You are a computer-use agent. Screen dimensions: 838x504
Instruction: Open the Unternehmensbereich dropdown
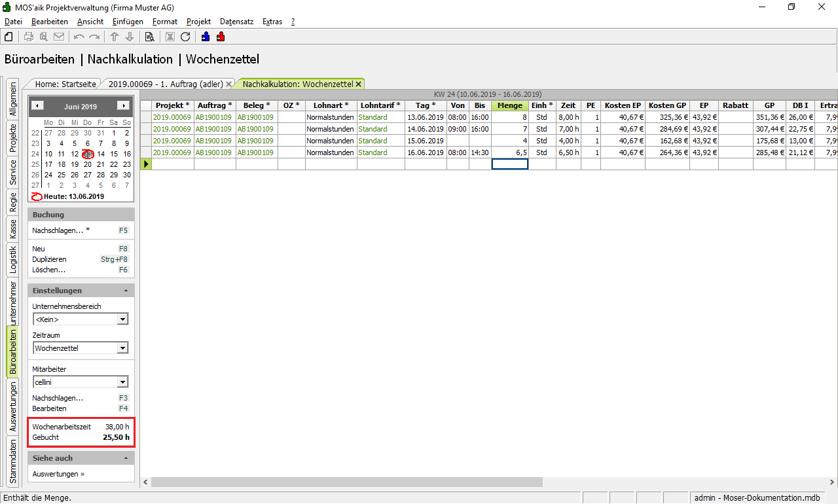point(122,319)
